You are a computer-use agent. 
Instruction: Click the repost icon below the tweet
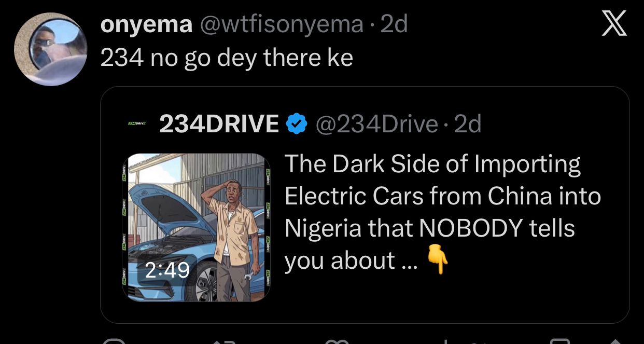click(x=225, y=342)
